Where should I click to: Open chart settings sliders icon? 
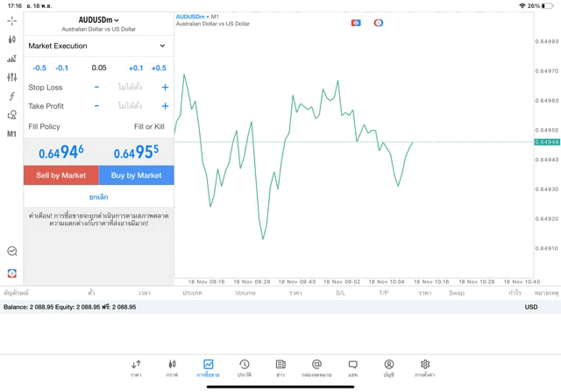click(11, 77)
